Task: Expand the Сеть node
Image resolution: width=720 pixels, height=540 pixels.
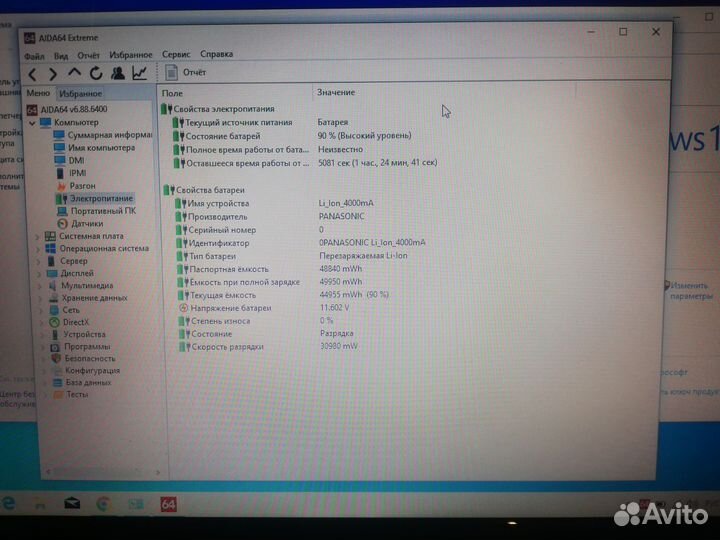Action: [40, 311]
